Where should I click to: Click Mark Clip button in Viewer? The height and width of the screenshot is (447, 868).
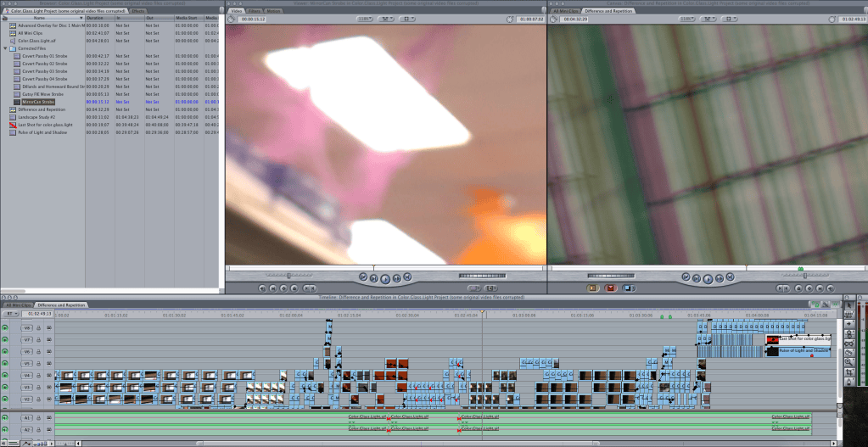coord(273,288)
